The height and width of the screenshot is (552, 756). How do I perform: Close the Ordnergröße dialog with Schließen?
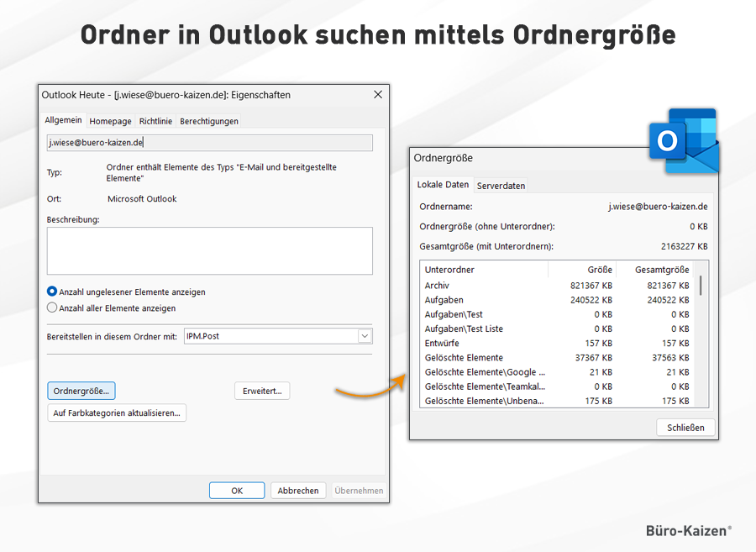[685, 428]
